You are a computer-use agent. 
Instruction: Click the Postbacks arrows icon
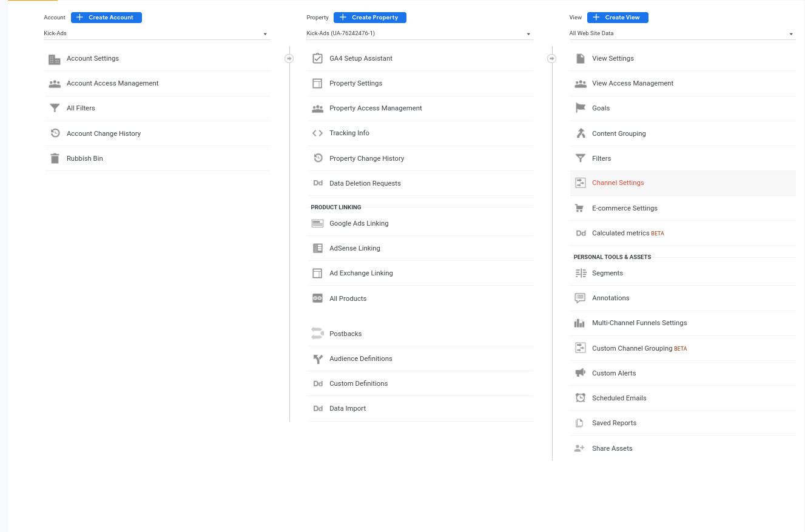[317, 333]
